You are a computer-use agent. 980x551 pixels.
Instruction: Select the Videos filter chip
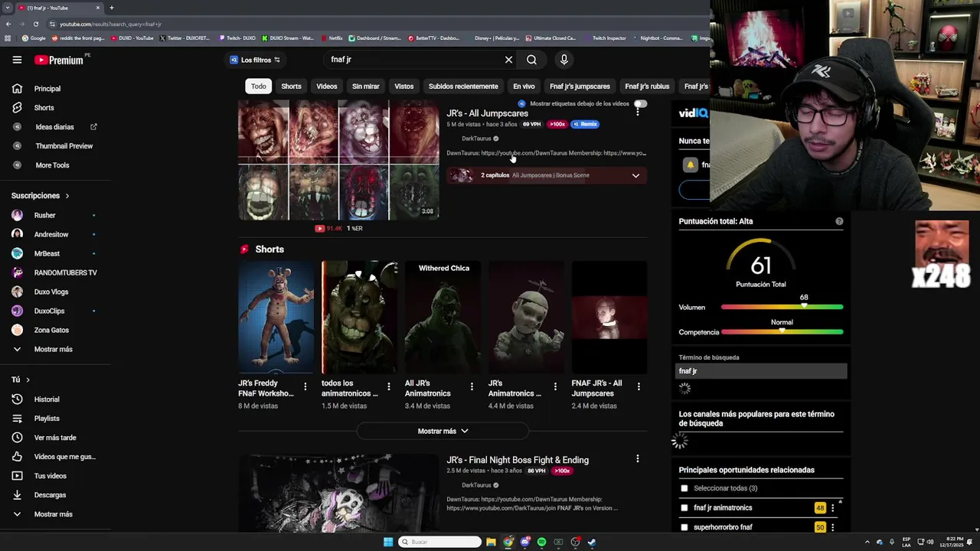coord(327,86)
